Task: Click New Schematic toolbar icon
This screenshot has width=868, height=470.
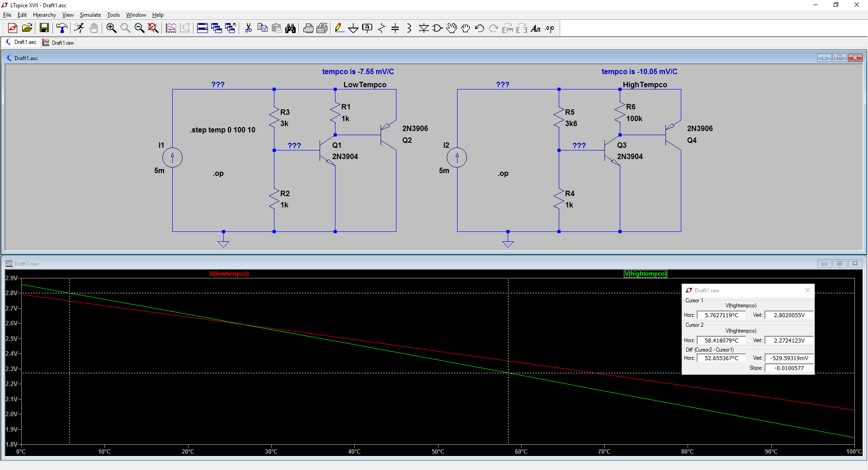Action: point(13,28)
